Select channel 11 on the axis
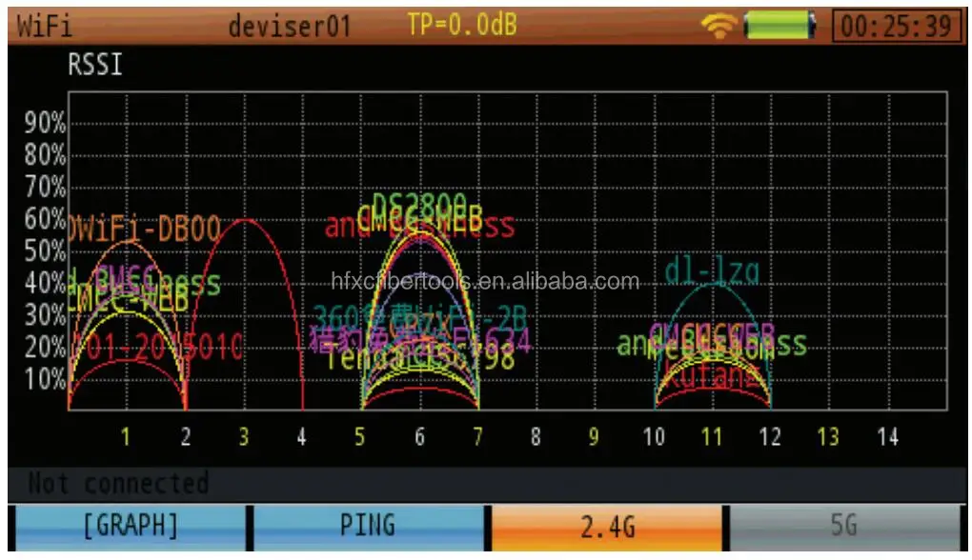972x560 pixels. click(712, 437)
